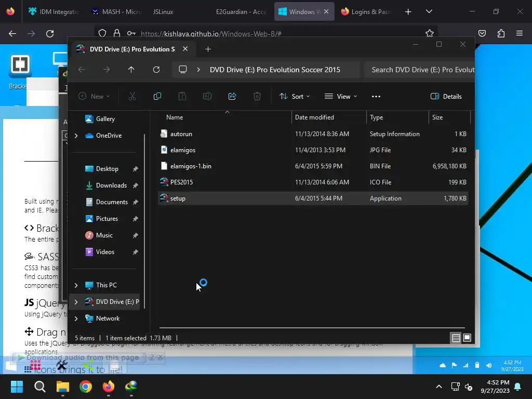Click the Paste clipboard icon in Explorer toolbar
532x399 pixels.
pyautogui.click(x=182, y=96)
